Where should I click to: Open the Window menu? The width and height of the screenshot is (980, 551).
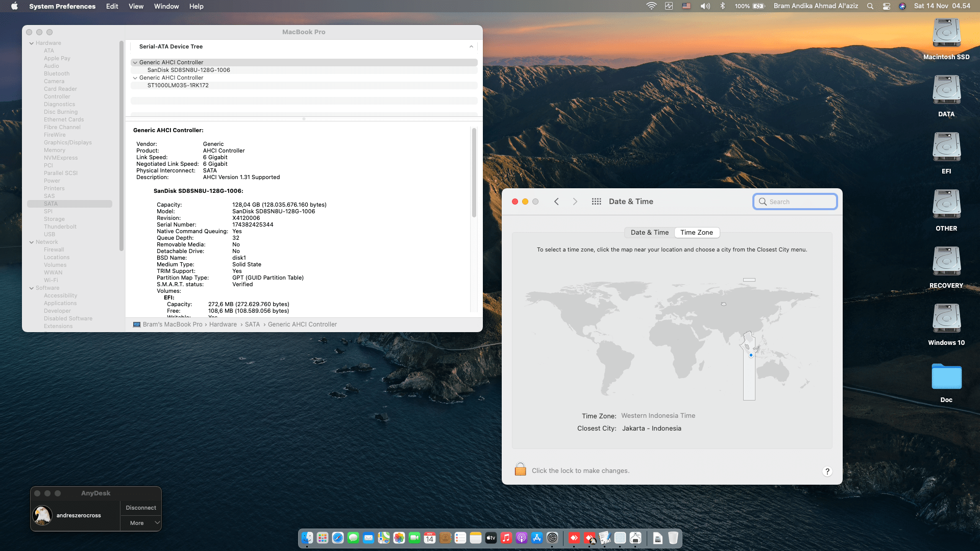[x=166, y=6]
